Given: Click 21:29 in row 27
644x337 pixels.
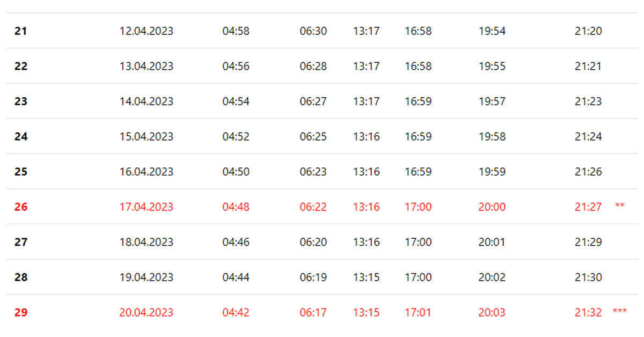Looking at the screenshot, I should tap(588, 242).
